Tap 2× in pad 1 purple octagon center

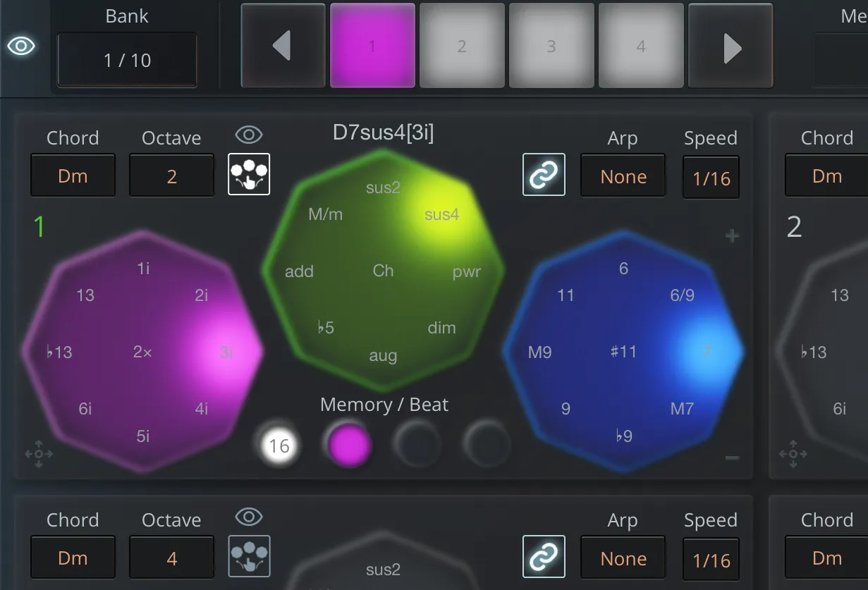tap(143, 352)
